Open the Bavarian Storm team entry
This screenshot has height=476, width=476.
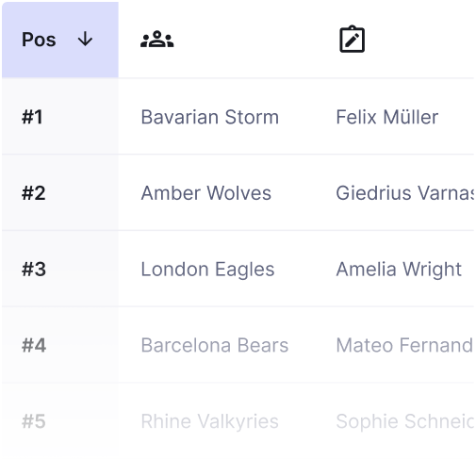point(209,117)
